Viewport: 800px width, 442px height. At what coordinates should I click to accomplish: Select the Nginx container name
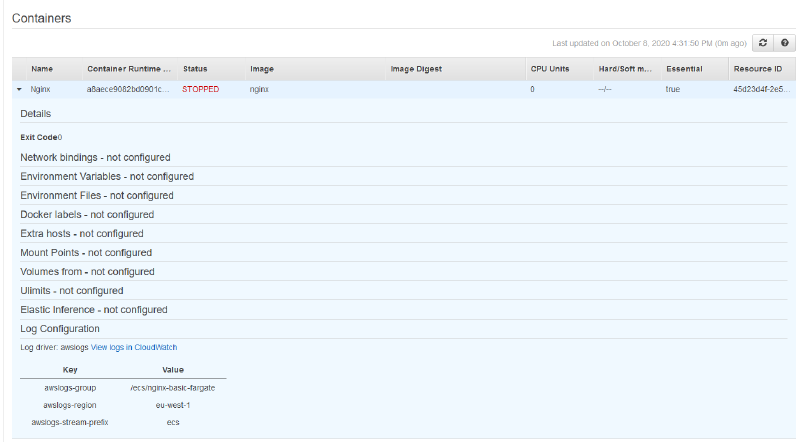click(41, 89)
